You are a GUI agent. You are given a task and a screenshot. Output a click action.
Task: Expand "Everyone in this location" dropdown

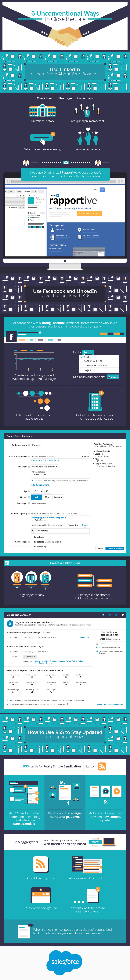(x=45, y=466)
